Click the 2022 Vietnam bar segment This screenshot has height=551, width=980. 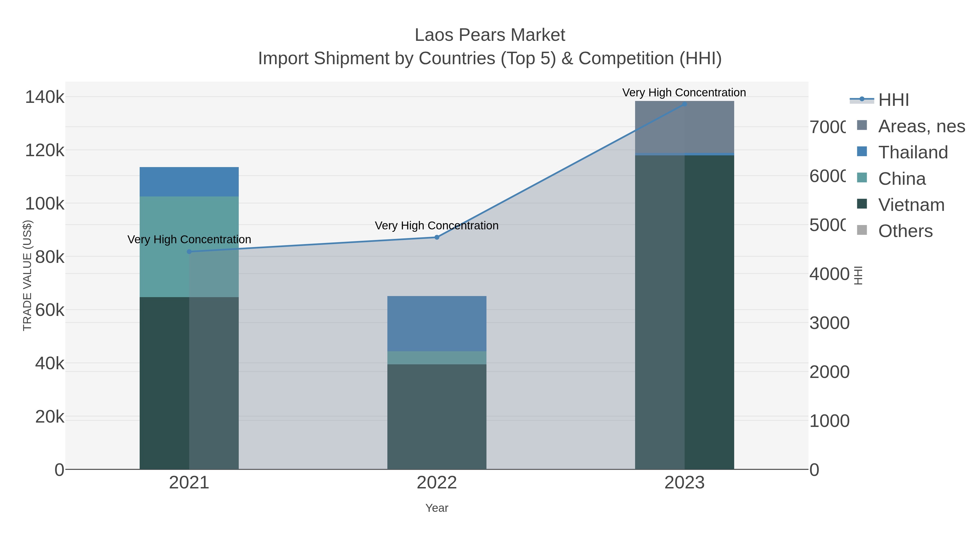click(x=437, y=417)
